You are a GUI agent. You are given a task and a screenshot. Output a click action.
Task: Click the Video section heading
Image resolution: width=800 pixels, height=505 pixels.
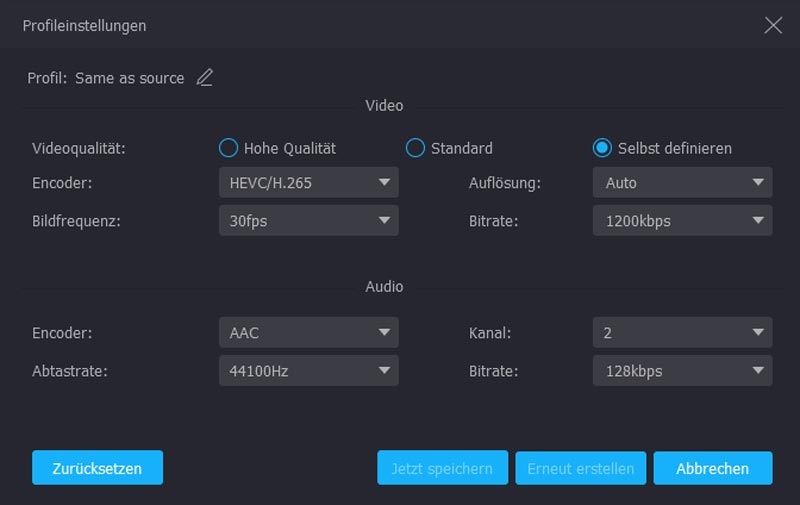click(x=384, y=105)
